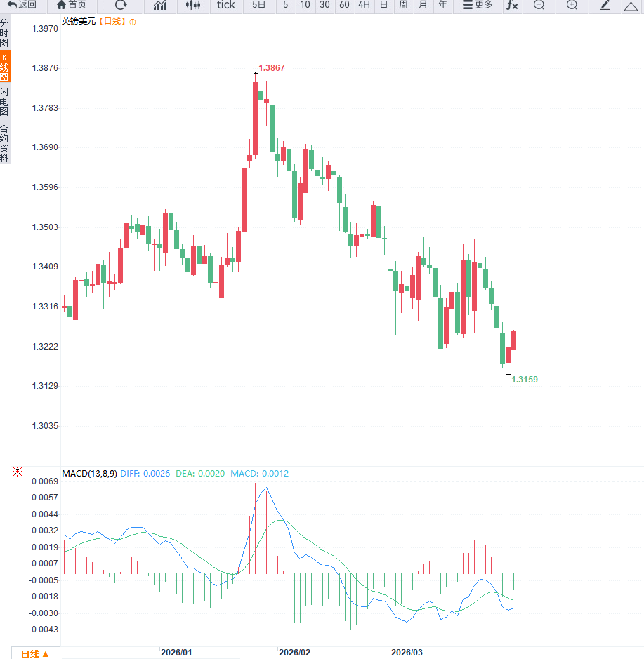644x659 pixels.
Task: Click the 1.3867 high price marker
Action: [x=271, y=67]
